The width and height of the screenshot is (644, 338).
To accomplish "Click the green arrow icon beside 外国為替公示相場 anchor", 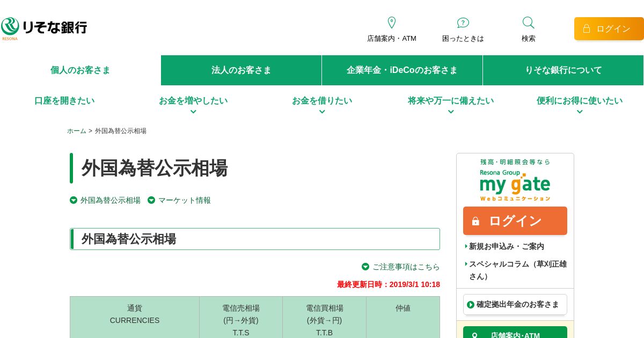I will (74, 200).
